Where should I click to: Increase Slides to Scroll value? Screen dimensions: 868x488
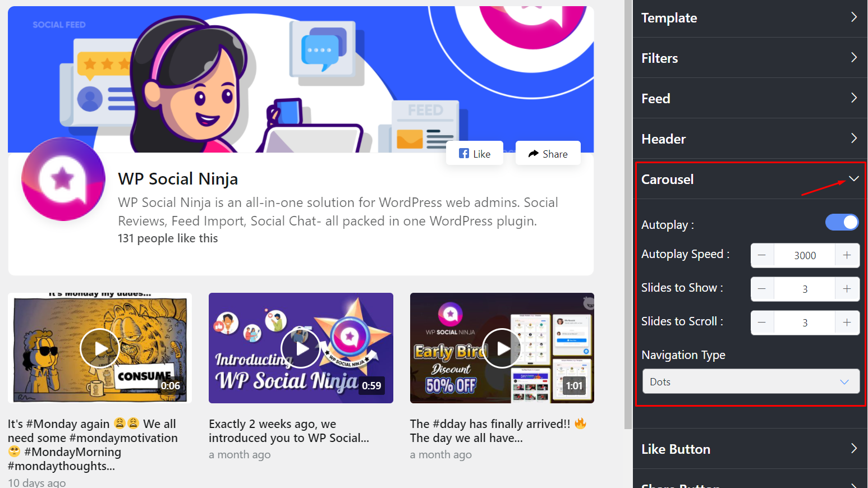click(847, 323)
